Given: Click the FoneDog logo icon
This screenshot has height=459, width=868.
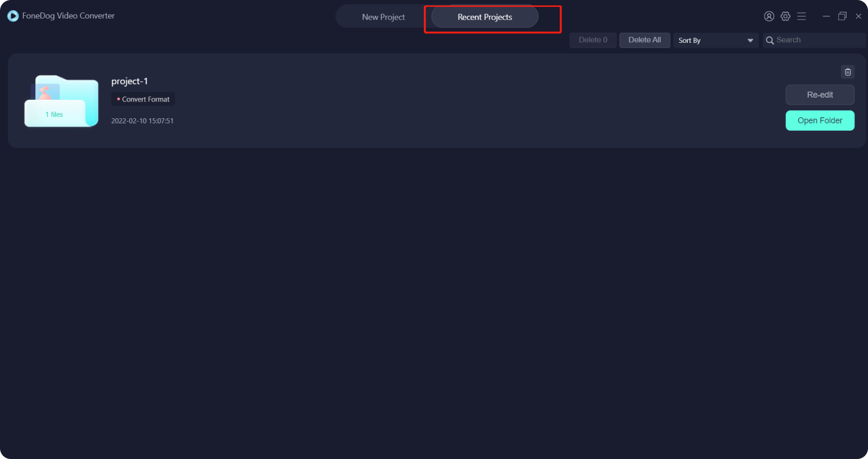Looking at the screenshot, I should tap(13, 16).
